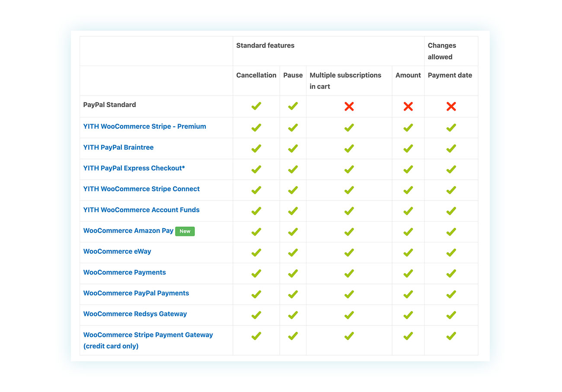Click the green New badge
The height and width of the screenshot is (392, 562).
coord(185,231)
